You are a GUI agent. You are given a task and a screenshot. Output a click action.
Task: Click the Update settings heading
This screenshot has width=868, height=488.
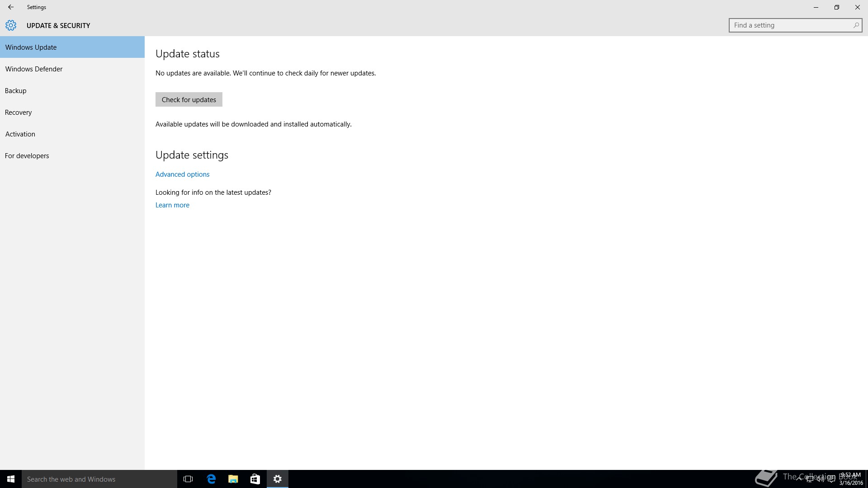192,155
